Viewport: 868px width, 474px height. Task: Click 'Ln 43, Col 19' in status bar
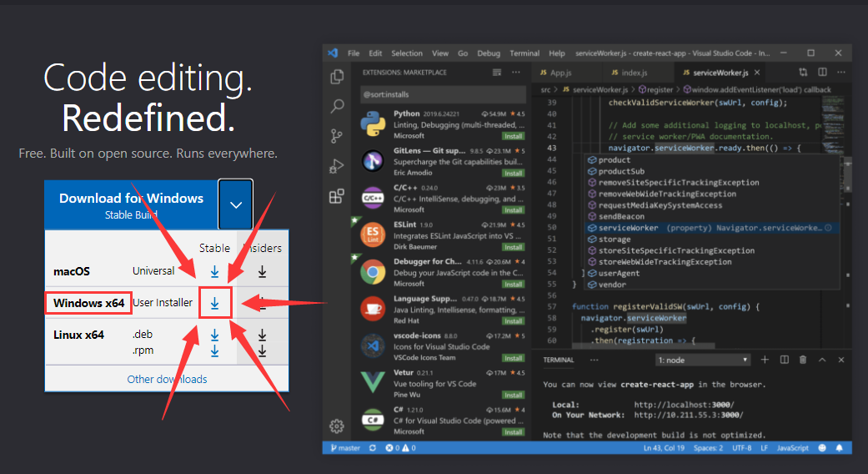tap(664, 448)
